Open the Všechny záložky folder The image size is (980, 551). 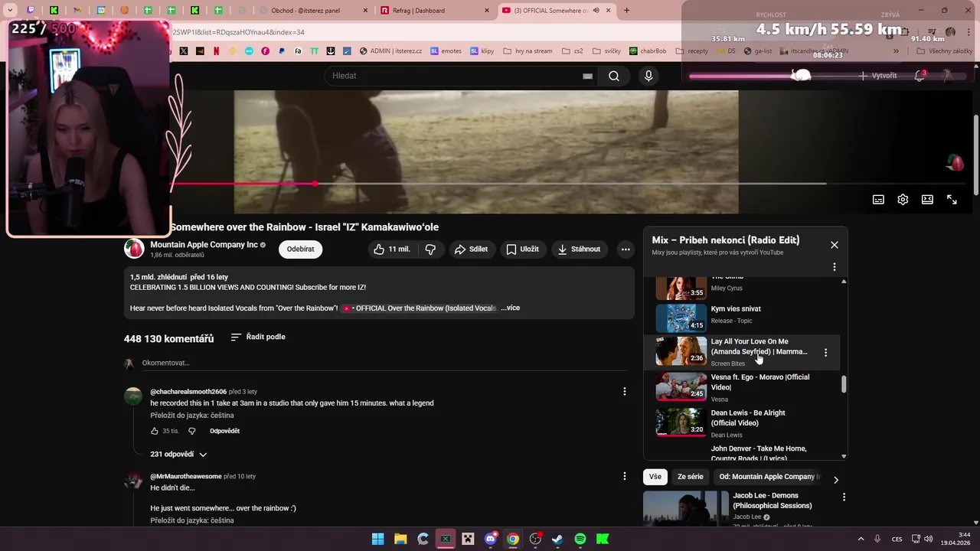[944, 51]
